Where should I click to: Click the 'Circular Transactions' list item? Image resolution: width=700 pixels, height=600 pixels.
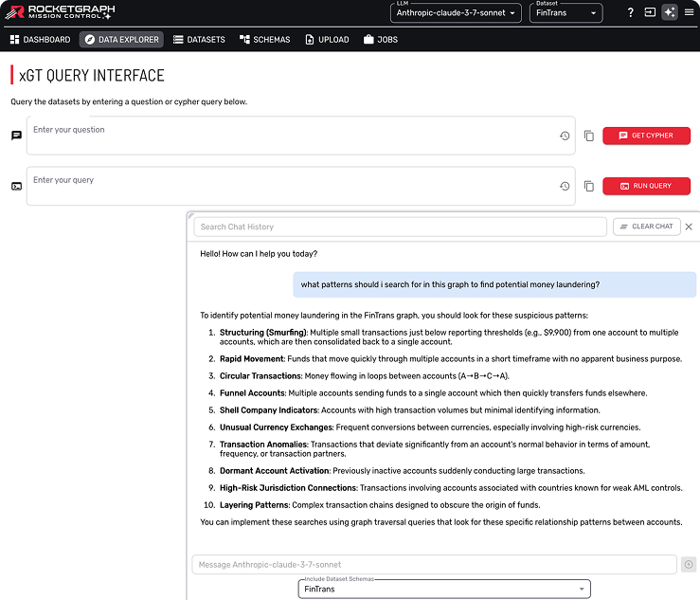click(359, 375)
